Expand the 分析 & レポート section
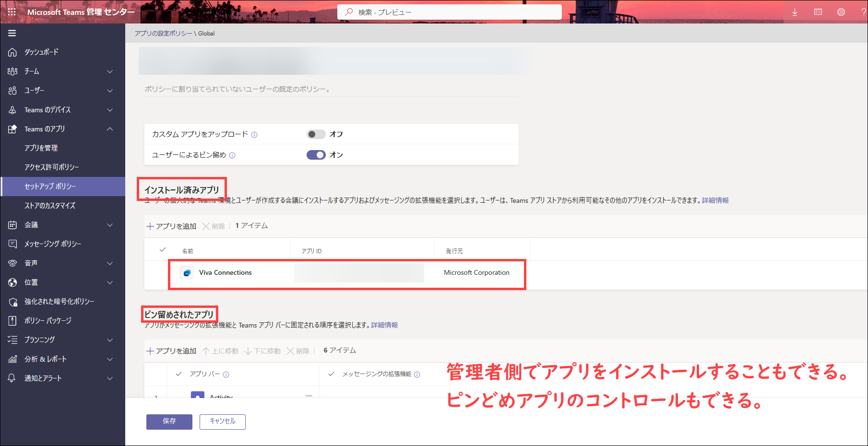This screenshot has width=868, height=446. pos(110,359)
